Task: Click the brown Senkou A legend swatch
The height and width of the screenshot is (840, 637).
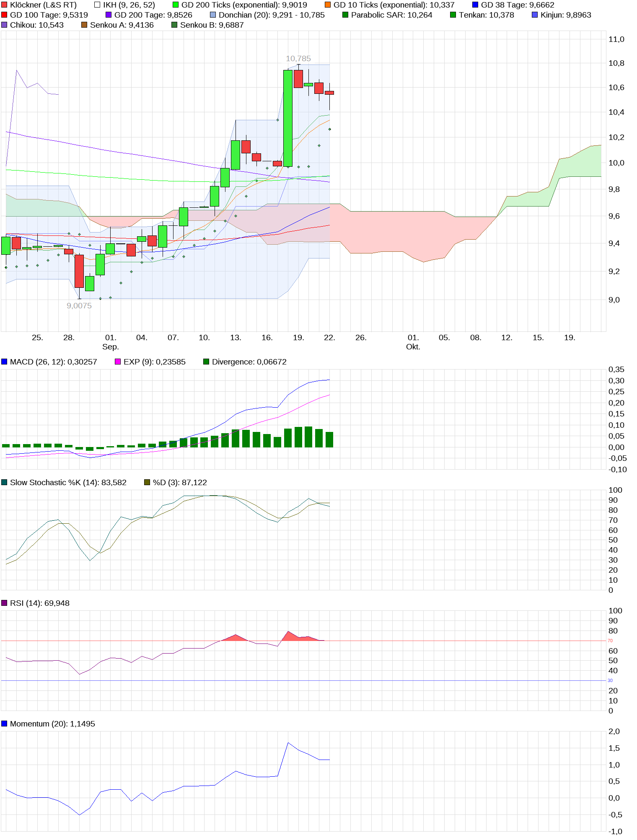Action: pos(84,25)
